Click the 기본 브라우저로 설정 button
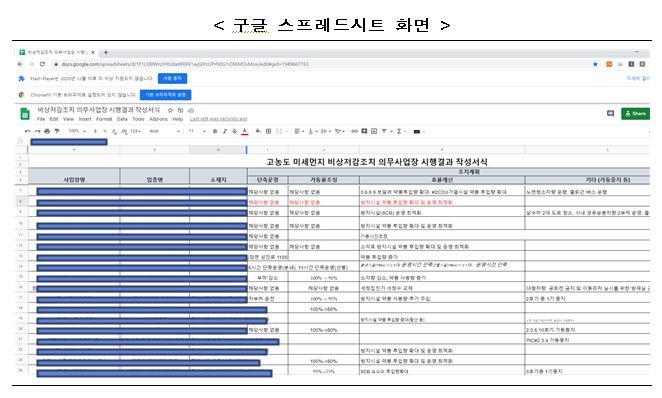Screen dimensions: 662x398 click(166, 95)
